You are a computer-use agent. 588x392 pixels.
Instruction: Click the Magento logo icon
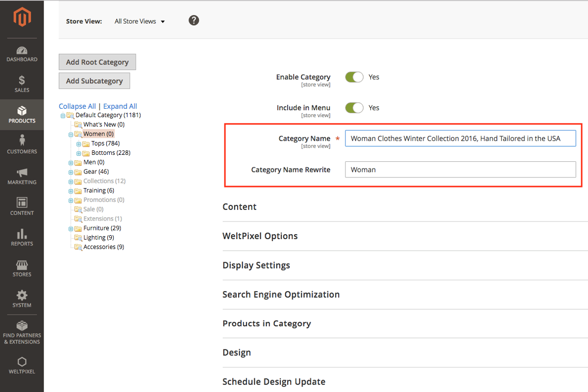[x=22, y=18]
